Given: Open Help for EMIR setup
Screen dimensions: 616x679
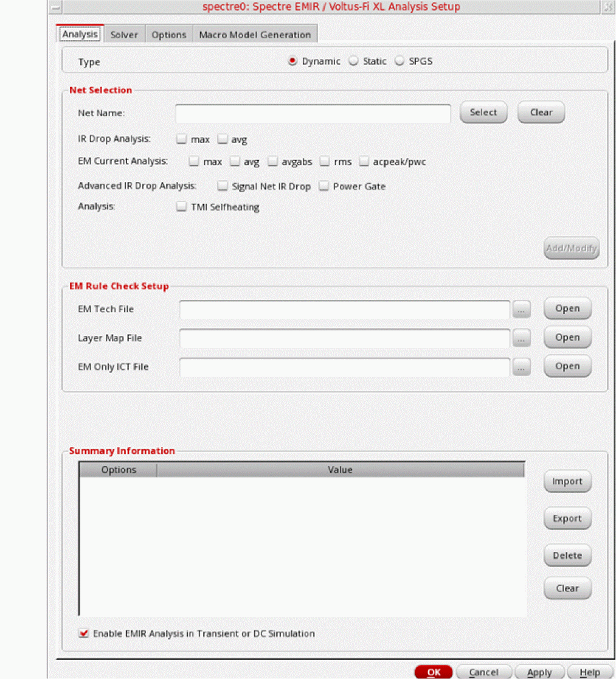Looking at the screenshot, I should point(590,672).
